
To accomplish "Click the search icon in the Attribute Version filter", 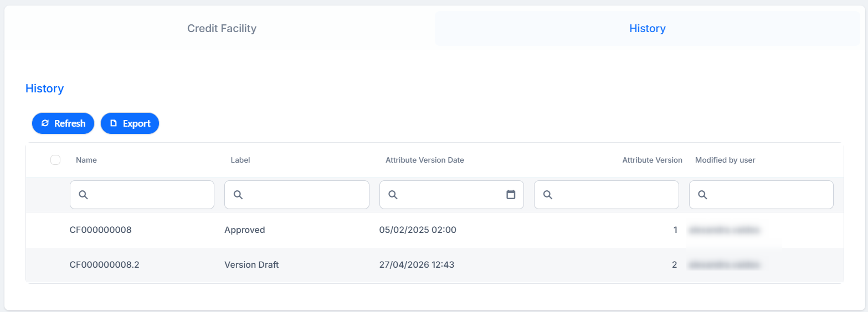I will 547,195.
